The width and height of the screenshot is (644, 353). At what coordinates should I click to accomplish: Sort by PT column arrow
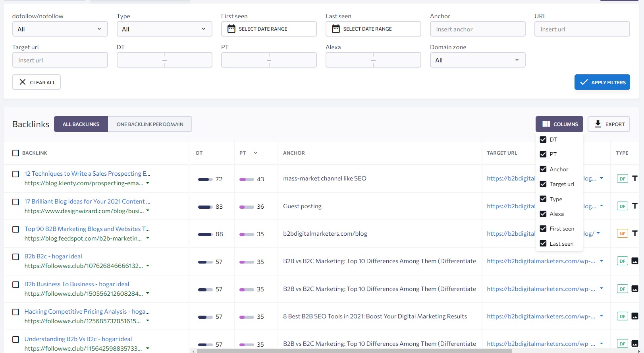[255, 153]
